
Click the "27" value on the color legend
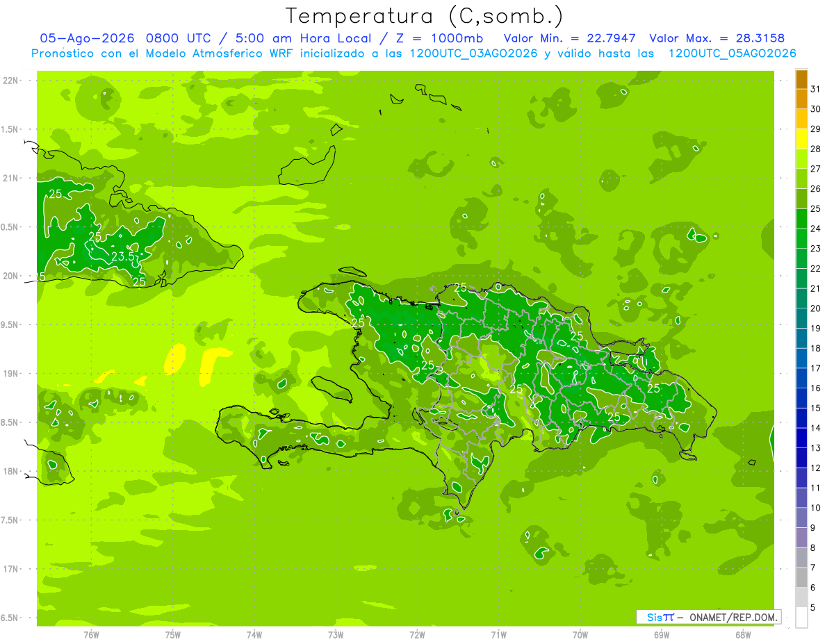click(816, 169)
